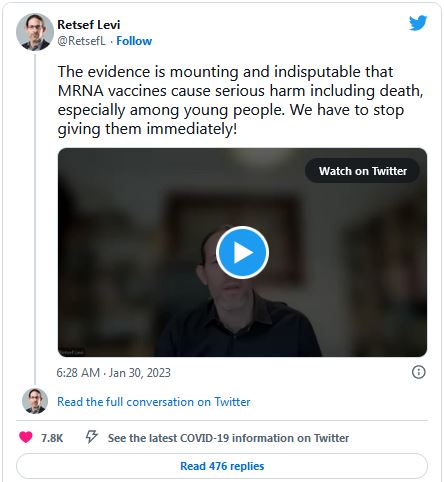This screenshot has width=444, height=482.
Task: Click the tweet text about MRNA vaccines
Action: (241, 100)
